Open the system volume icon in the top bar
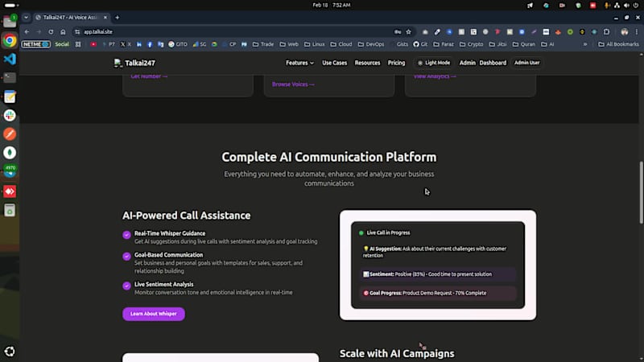The height and width of the screenshot is (362, 644). coord(626,6)
